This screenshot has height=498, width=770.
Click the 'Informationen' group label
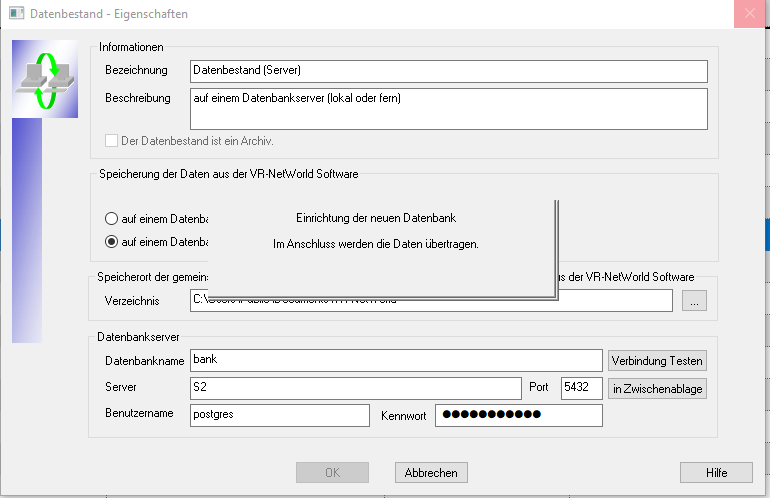(x=131, y=47)
